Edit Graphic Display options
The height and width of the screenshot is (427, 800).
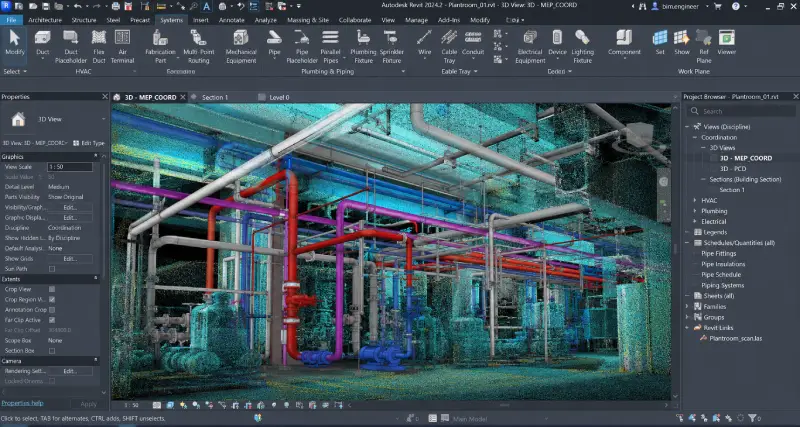pyautogui.click(x=70, y=218)
